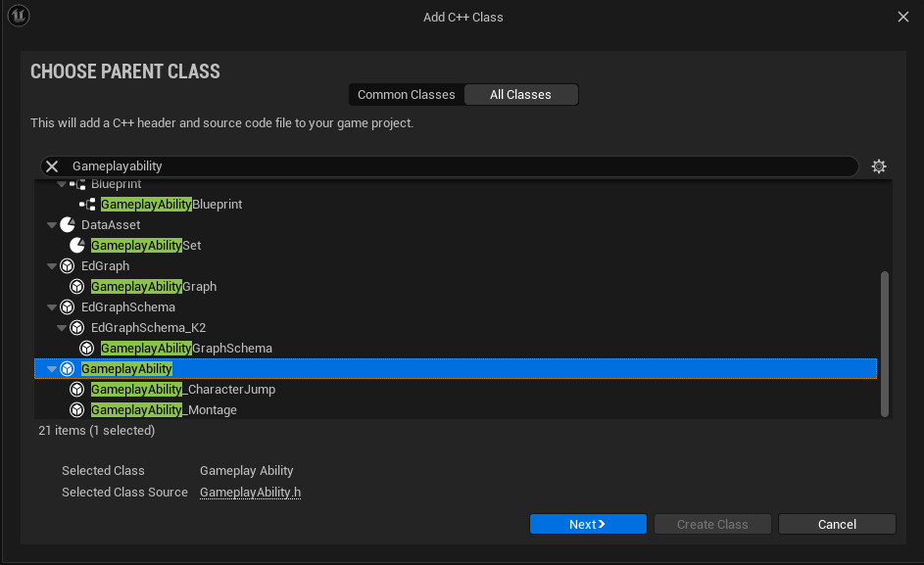Close the Add C++ Class window
924x565 pixels.
pyautogui.click(x=903, y=17)
